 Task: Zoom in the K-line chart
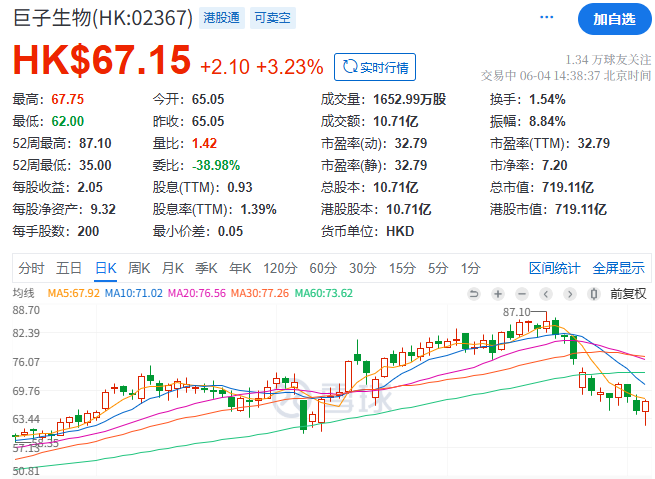498,294
